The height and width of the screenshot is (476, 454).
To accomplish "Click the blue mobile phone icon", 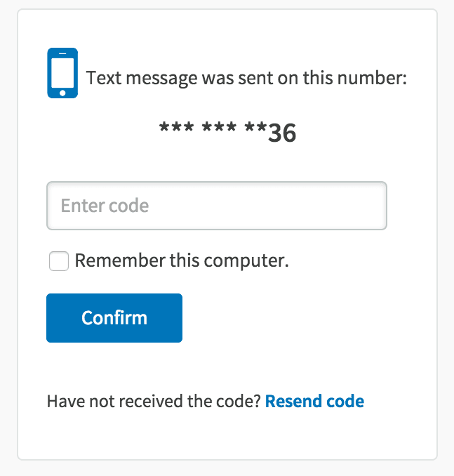I will click(x=62, y=73).
